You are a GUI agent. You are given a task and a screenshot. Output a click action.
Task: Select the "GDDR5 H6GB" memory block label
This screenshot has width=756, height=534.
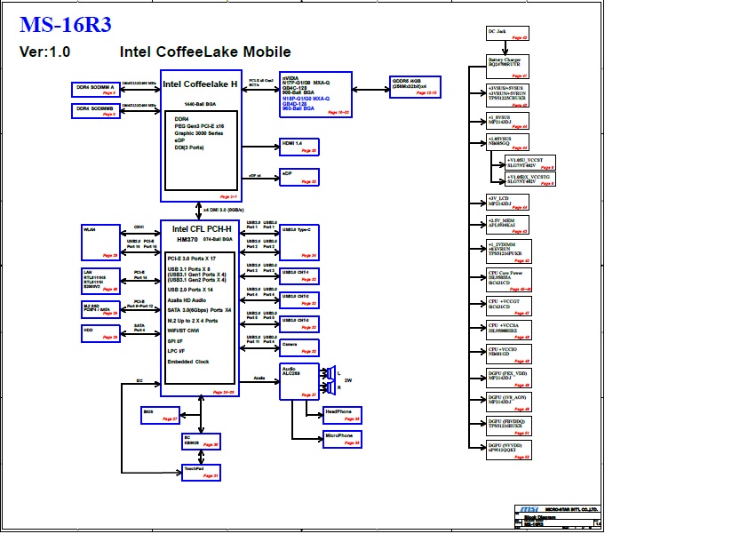[407, 81]
